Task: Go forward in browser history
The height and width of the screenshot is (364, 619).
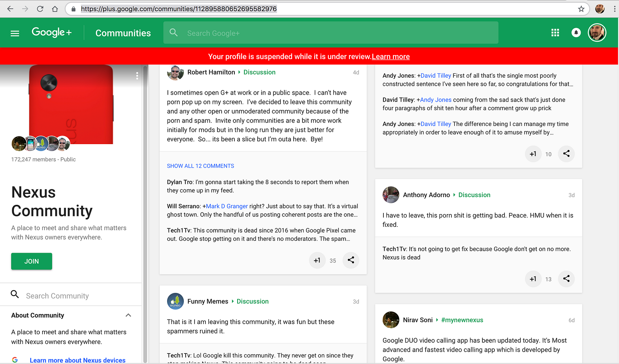Action: pos(25,9)
